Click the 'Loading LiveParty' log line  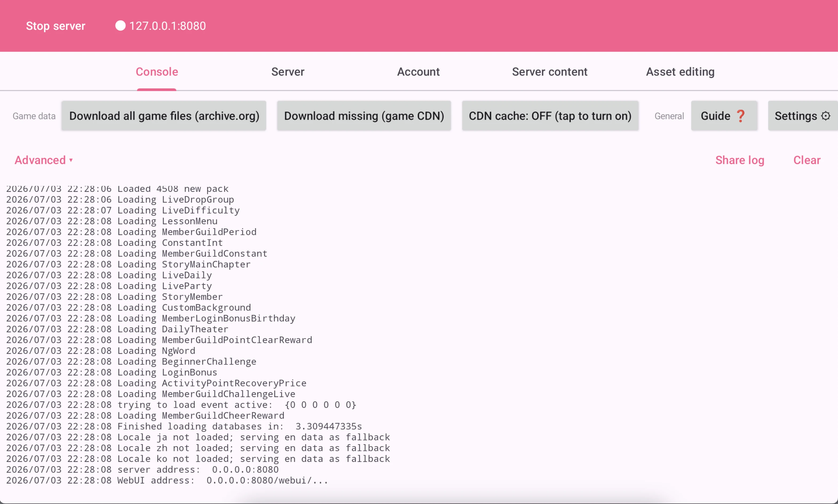109,286
